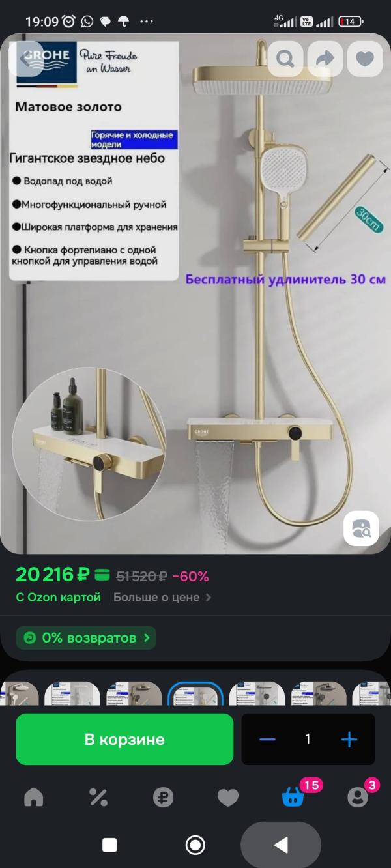The width and height of the screenshot is (391, 868).
Task: Open the percent discounts tab
Action: 98,797
